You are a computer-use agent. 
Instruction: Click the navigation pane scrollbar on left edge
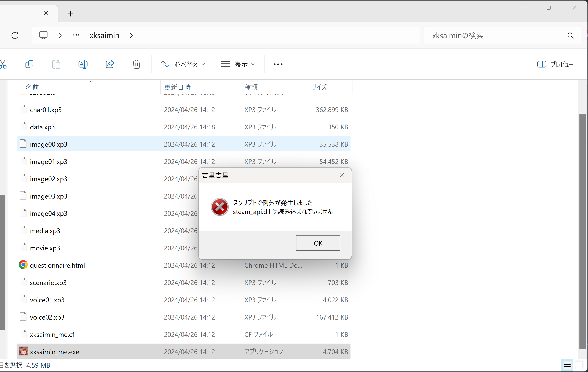(2, 263)
